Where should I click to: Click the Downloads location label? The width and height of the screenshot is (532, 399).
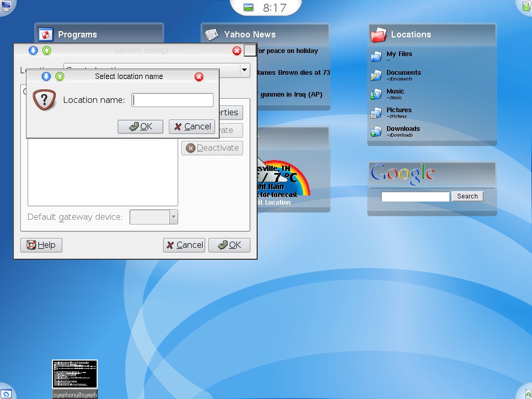point(403,129)
